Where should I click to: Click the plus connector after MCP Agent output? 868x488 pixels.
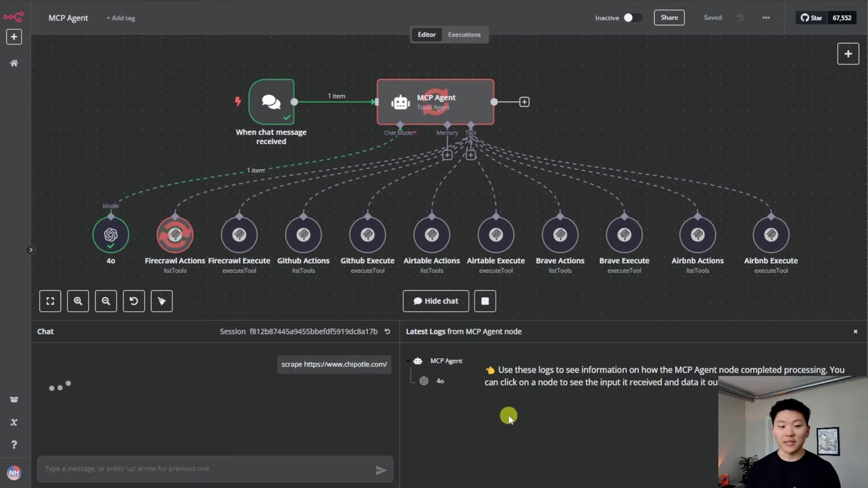point(524,102)
